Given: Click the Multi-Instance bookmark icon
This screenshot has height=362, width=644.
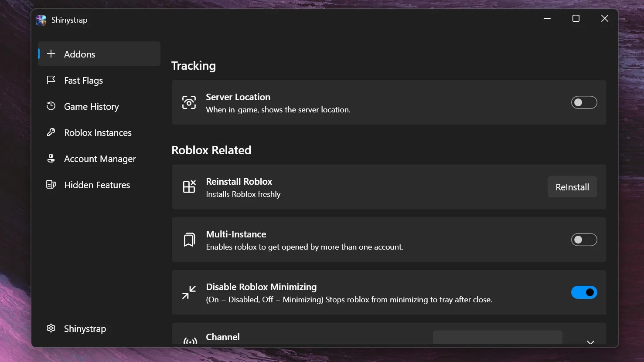Looking at the screenshot, I should coord(189,240).
